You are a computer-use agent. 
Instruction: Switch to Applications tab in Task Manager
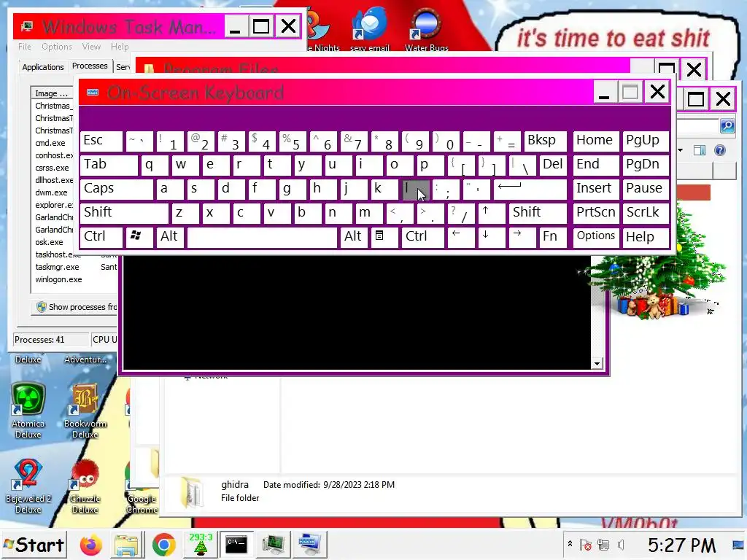click(x=43, y=67)
